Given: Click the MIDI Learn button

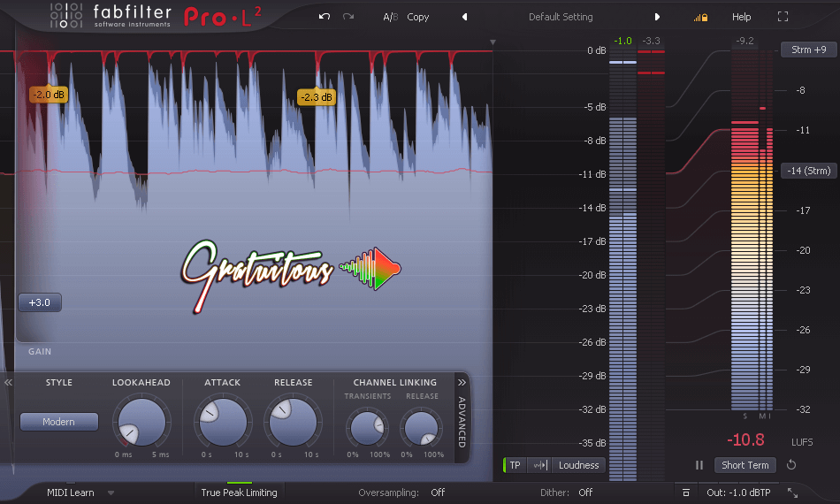Looking at the screenshot, I should [x=71, y=493].
